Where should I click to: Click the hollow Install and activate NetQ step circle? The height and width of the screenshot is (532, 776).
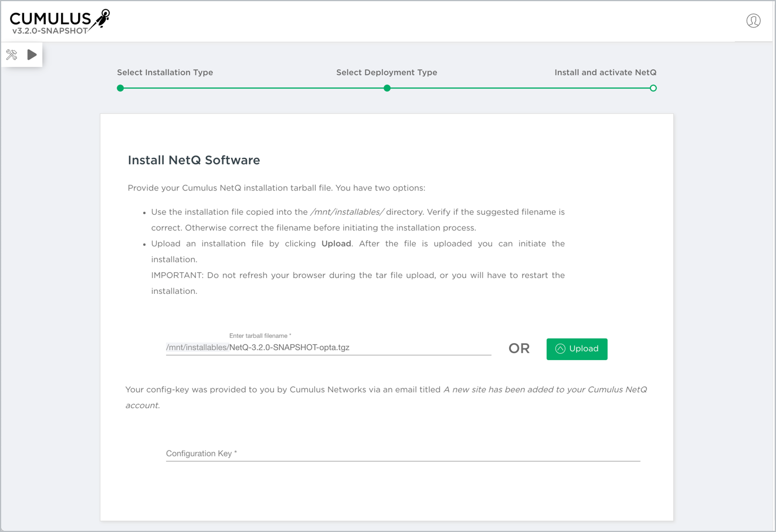653,89
